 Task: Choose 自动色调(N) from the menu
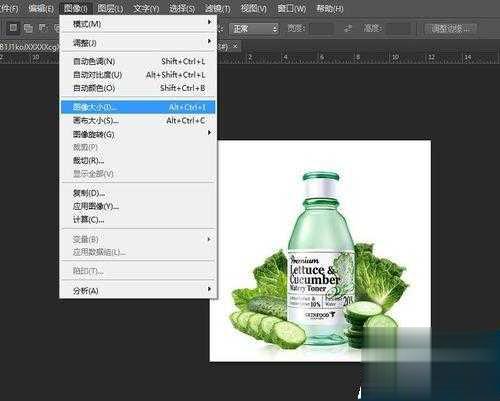click(138, 61)
